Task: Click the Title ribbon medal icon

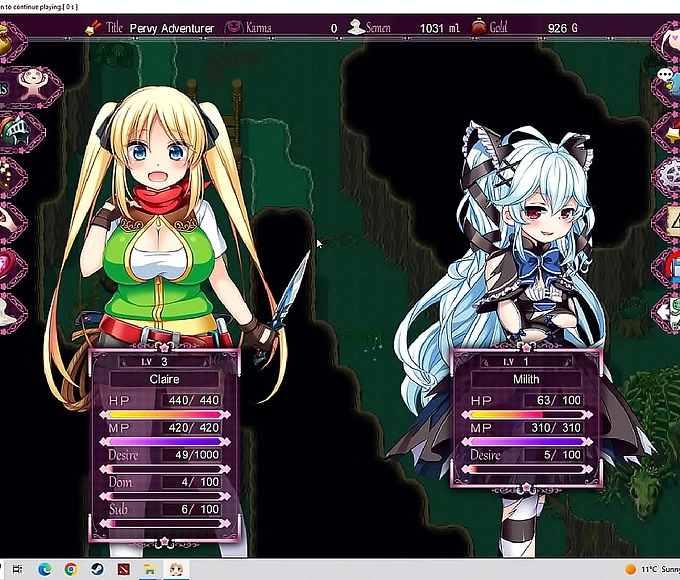Action: pos(93,28)
